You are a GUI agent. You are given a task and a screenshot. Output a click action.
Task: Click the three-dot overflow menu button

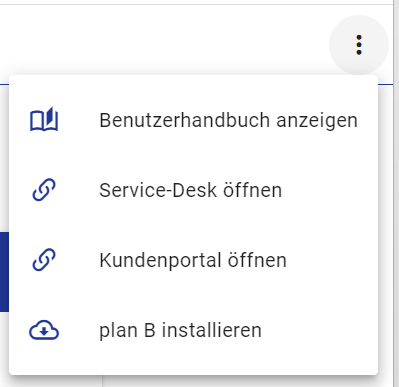coord(359,45)
